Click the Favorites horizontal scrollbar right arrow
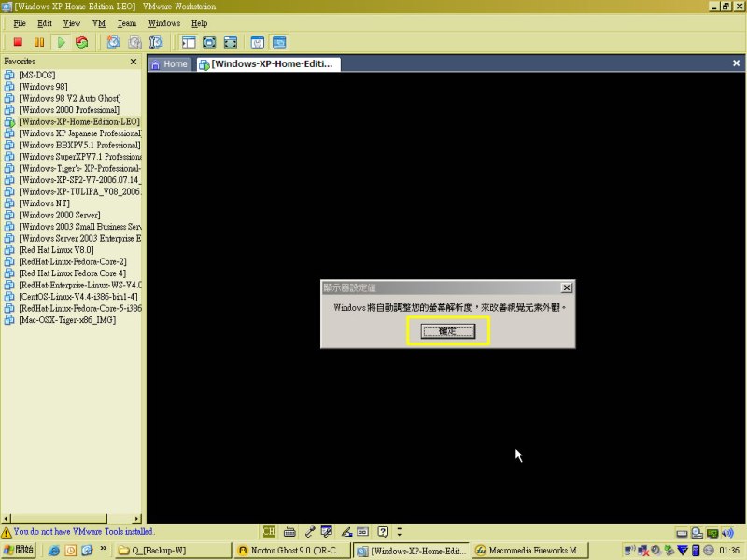Image resolution: width=747 pixels, height=560 pixels. click(137, 519)
